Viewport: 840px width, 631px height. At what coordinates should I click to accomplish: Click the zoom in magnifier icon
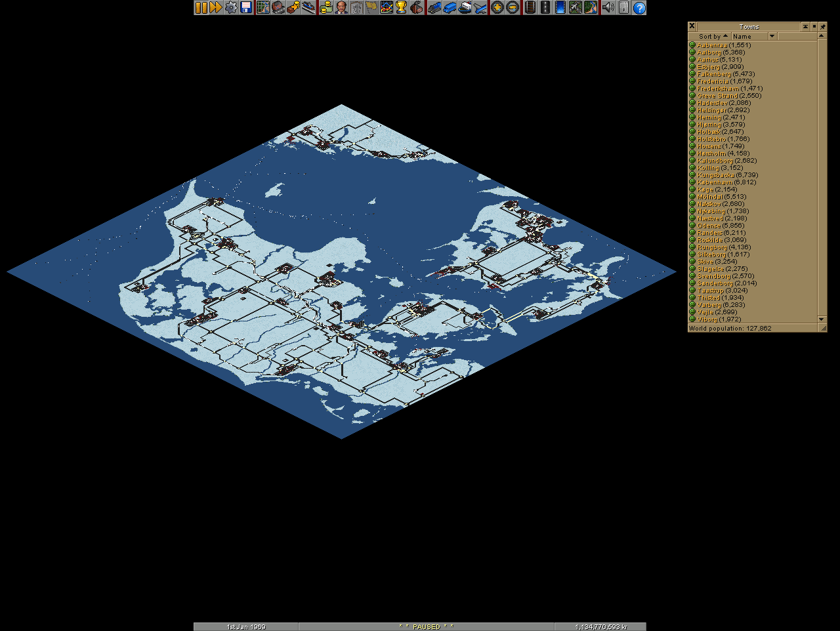(x=497, y=8)
